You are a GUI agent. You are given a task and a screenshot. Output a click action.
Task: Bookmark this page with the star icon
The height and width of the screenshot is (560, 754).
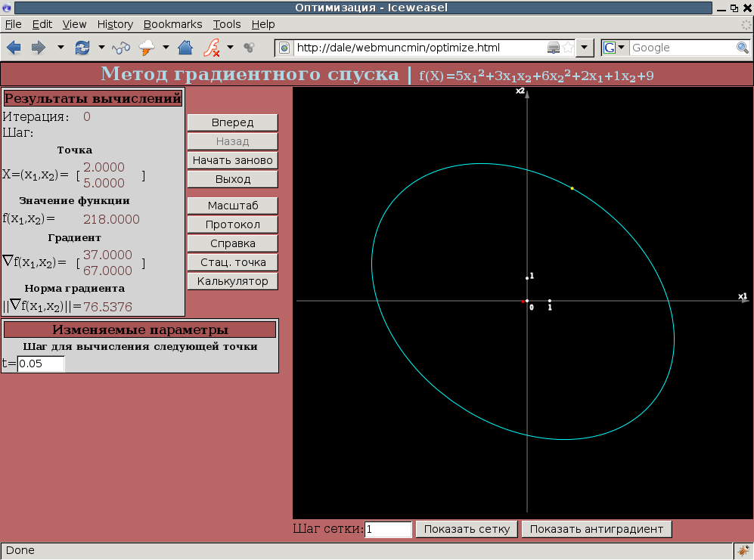[567, 48]
